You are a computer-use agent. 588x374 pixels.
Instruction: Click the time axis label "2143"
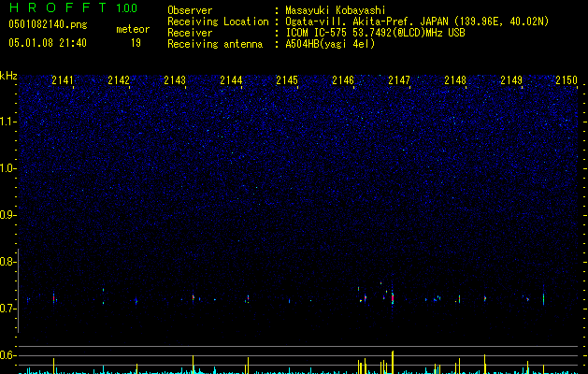[175, 80]
